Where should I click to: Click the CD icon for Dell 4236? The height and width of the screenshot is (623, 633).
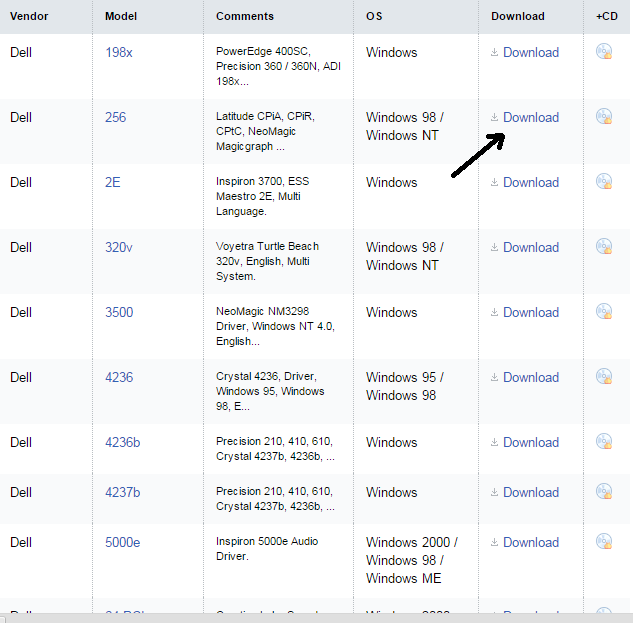coord(604,377)
